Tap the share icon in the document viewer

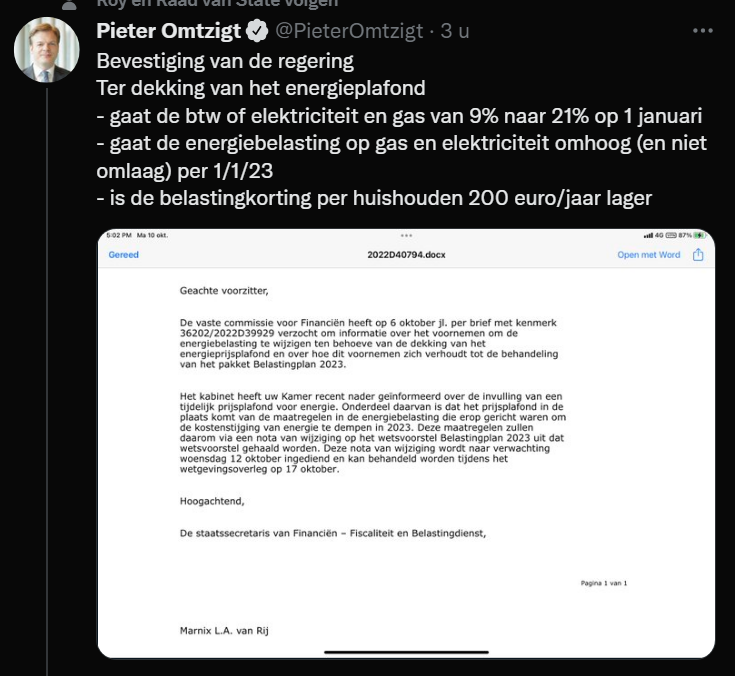point(698,255)
